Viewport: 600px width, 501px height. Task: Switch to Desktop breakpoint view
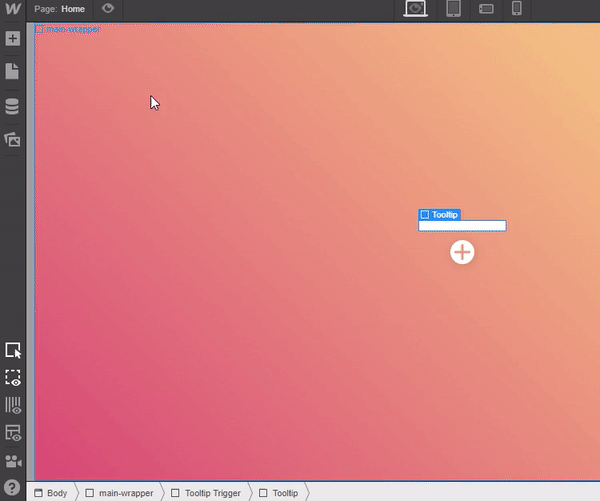pos(416,8)
